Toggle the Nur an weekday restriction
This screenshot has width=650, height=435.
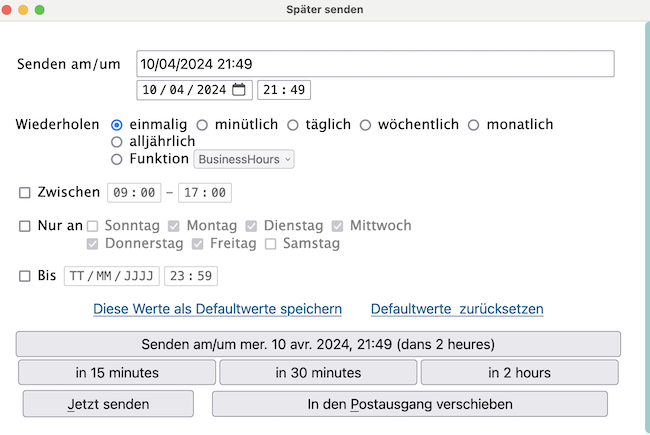point(25,226)
